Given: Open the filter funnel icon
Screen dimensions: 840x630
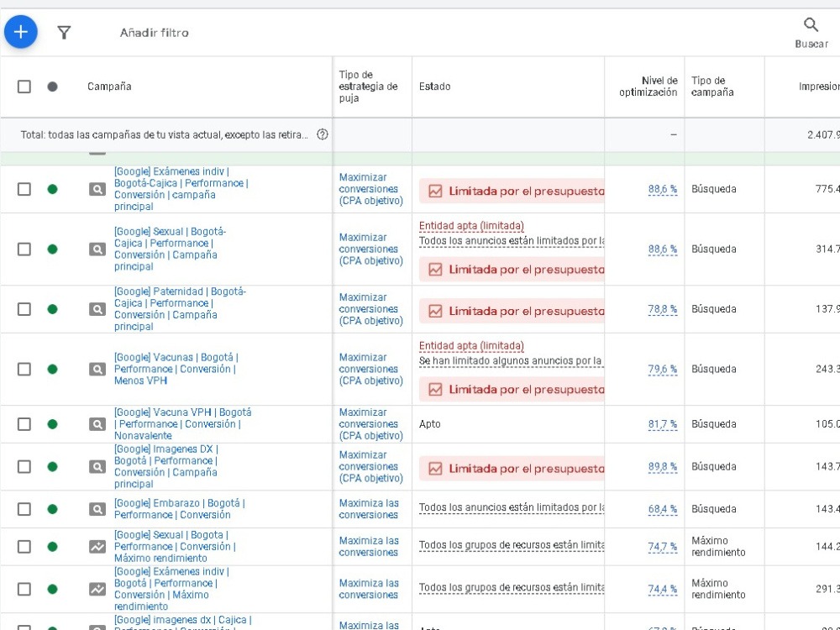Looking at the screenshot, I should [64, 33].
